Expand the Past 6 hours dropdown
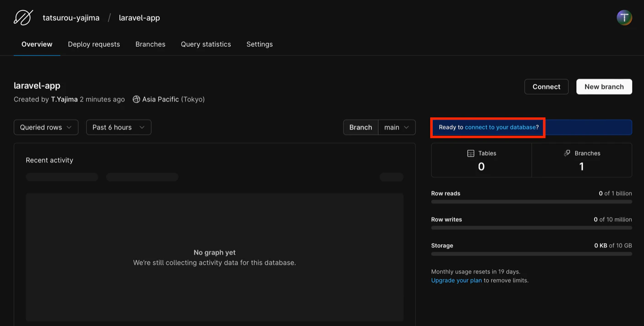Image resolution: width=644 pixels, height=326 pixels. pos(118,127)
